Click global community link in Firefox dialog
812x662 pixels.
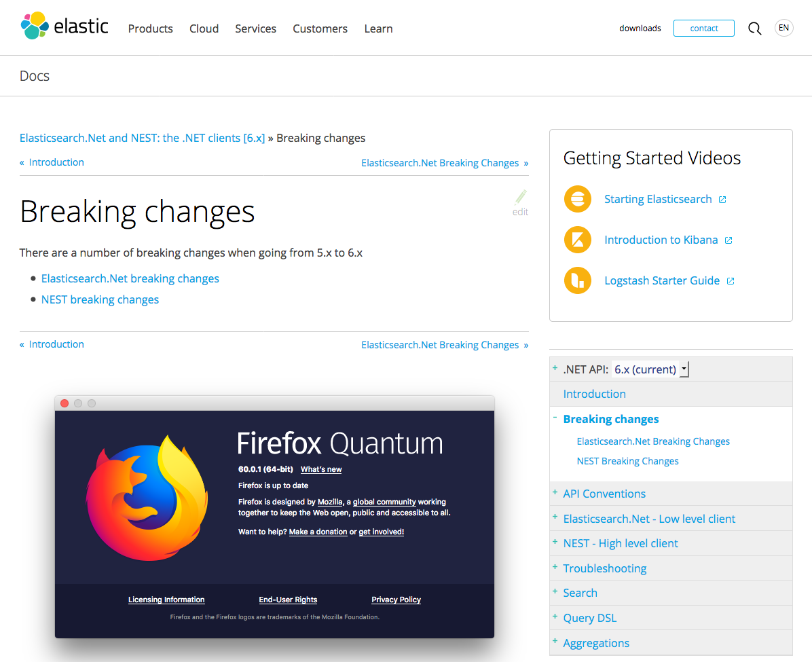coord(384,502)
